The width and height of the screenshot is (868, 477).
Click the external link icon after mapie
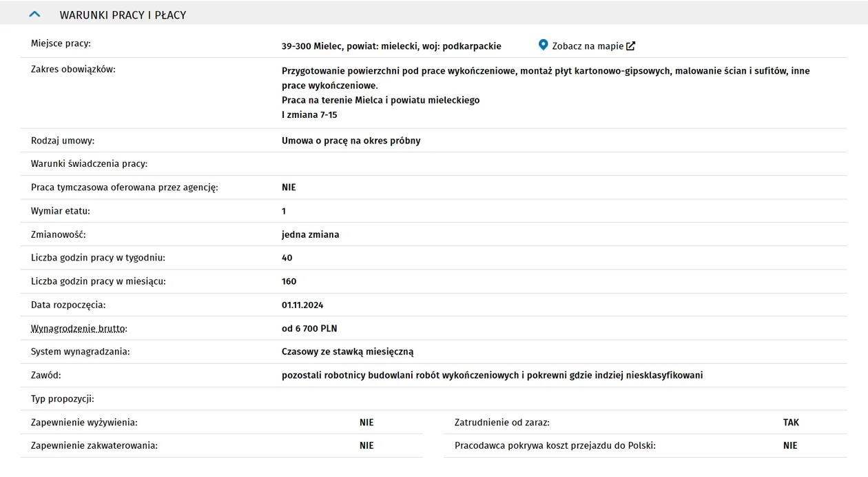pyautogui.click(x=630, y=46)
